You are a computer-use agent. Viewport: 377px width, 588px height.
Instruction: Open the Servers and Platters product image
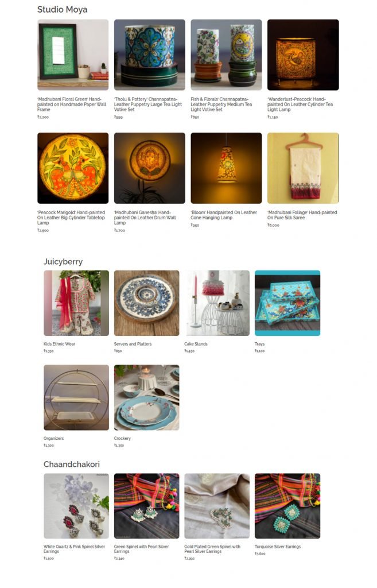click(146, 303)
